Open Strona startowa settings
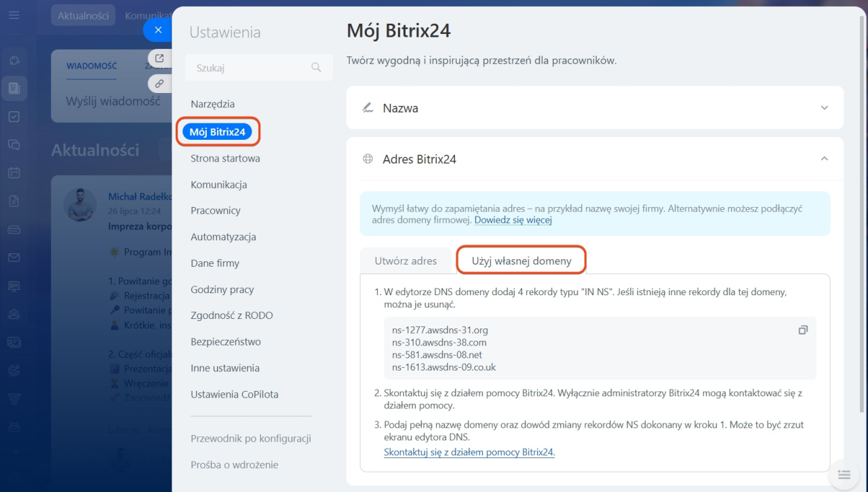This screenshot has width=868, height=492. pos(225,158)
